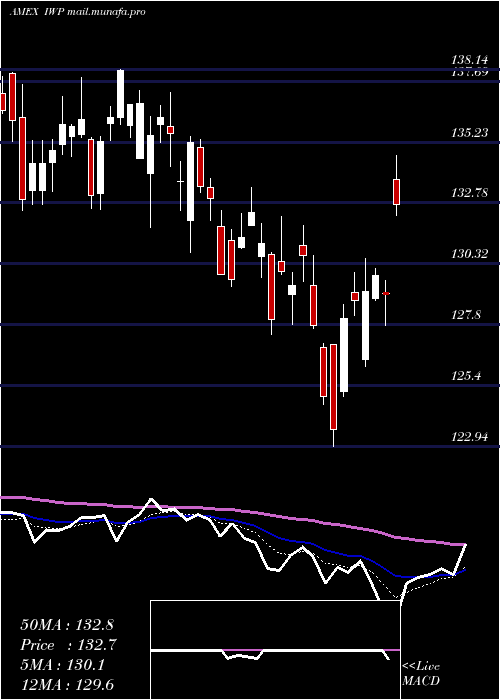The image size is (500, 700).
Task: Click the 135.23 price level label
Action: [469, 133]
